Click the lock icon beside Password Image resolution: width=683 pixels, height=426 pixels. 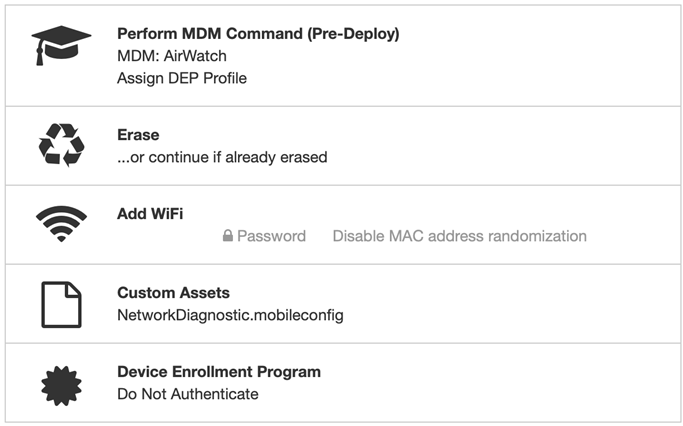[x=227, y=236]
